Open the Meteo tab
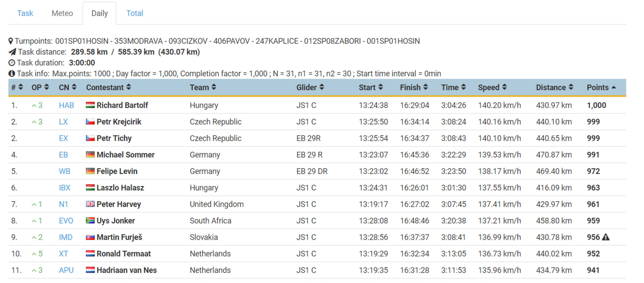644x283 pixels. [62, 13]
